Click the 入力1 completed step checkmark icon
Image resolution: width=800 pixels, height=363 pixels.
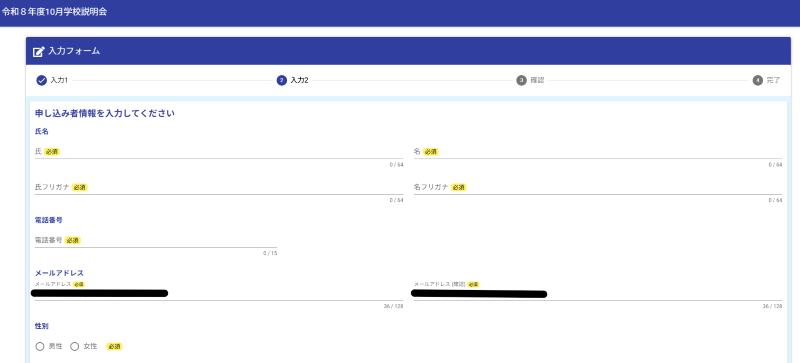[x=42, y=80]
